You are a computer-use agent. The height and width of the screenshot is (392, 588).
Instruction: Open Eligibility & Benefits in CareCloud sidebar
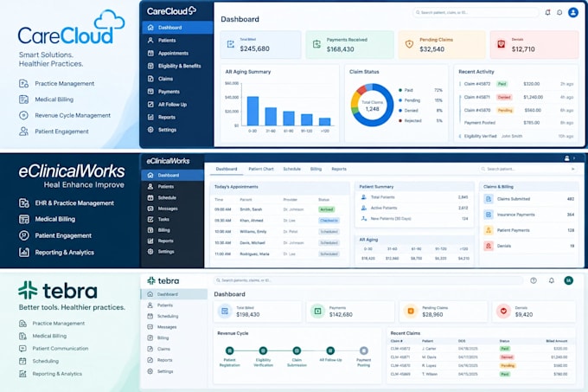coord(176,66)
